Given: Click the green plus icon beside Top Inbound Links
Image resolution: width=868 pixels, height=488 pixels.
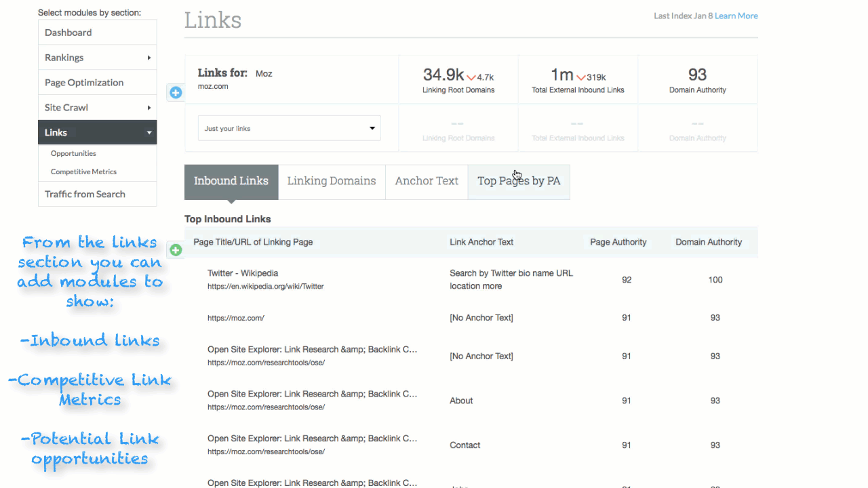Looking at the screenshot, I should (x=176, y=250).
